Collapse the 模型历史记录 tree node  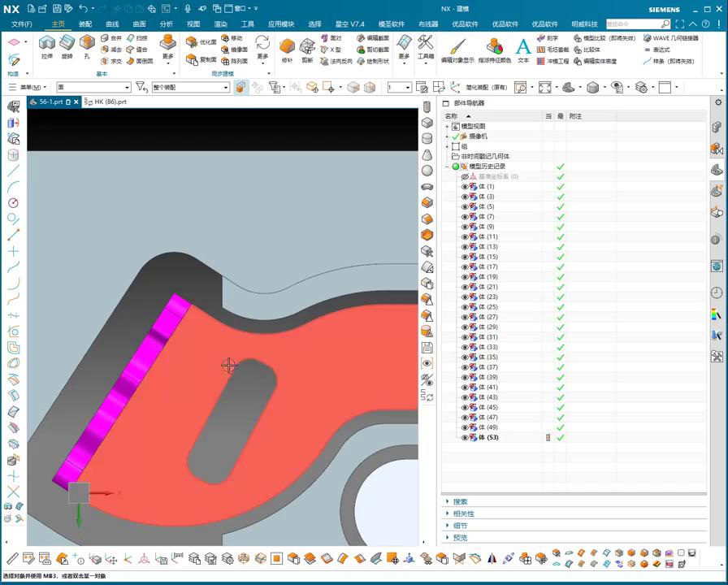pyautogui.click(x=447, y=167)
